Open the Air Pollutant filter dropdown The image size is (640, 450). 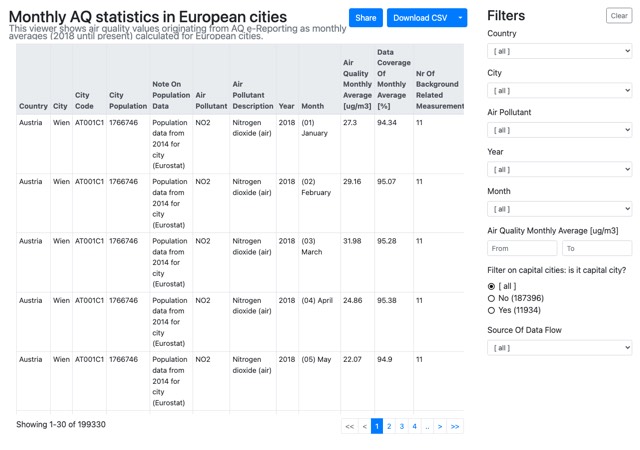(559, 130)
